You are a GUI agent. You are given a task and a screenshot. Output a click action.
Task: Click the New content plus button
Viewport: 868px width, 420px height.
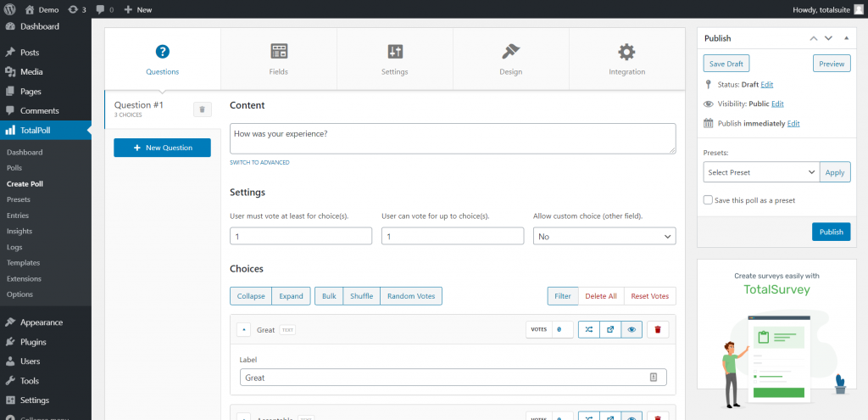click(138, 9)
